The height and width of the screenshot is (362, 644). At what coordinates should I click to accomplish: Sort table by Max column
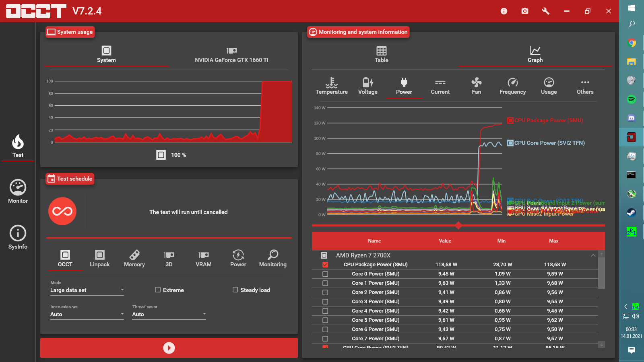coord(554,241)
